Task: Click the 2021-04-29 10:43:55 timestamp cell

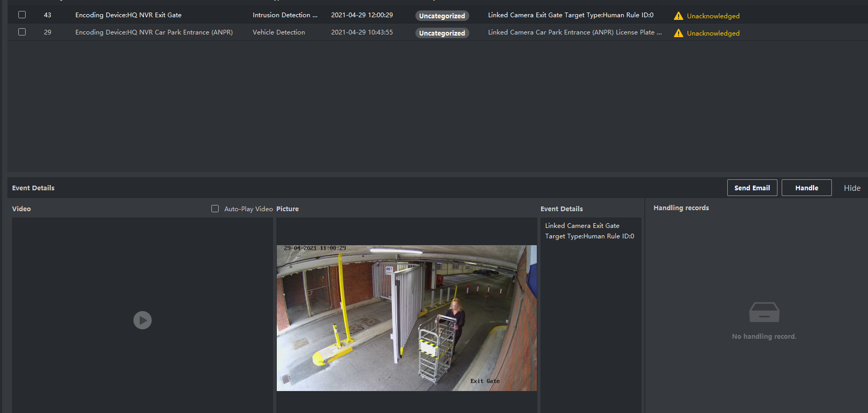Action: (362, 32)
